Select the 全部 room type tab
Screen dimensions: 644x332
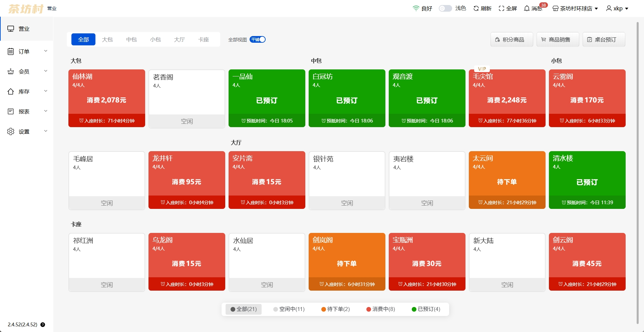click(x=83, y=39)
